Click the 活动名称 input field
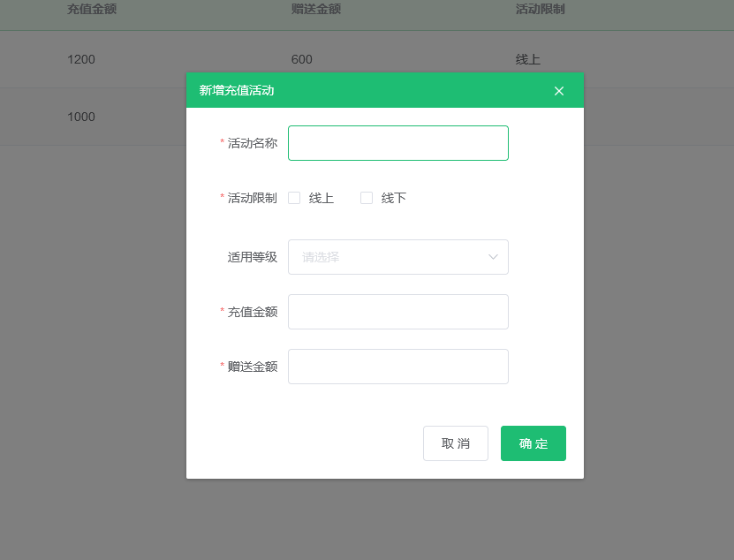Image resolution: width=734 pixels, height=560 pixels. click(397, 142)
